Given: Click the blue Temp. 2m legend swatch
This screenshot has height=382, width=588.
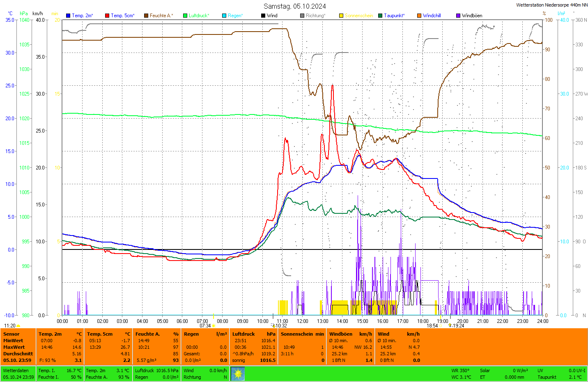Looking at the screenshot, I should pos(68,16).
